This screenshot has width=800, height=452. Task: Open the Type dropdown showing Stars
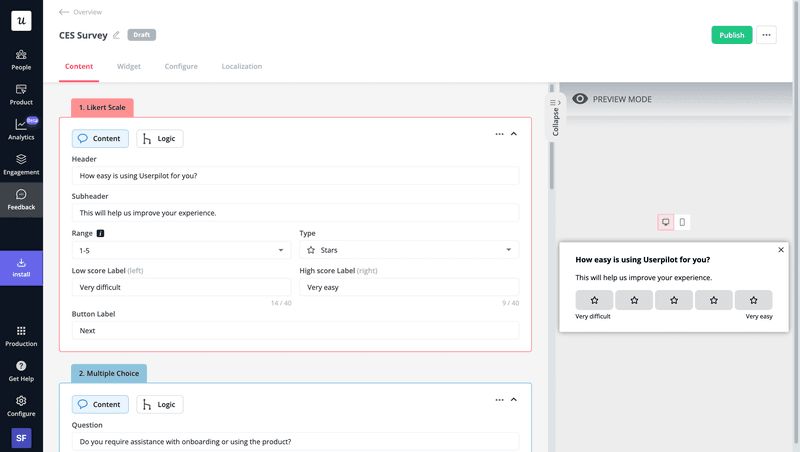409,250
